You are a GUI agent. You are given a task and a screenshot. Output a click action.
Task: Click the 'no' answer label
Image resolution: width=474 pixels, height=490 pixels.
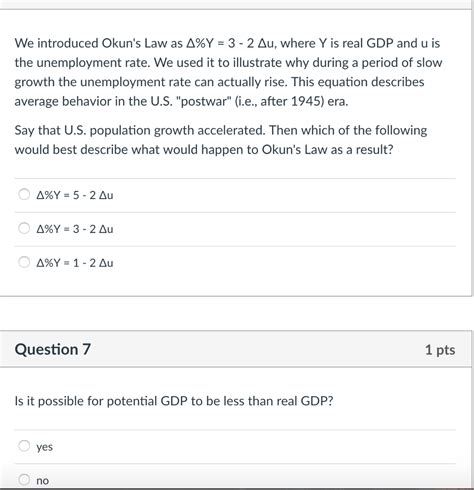click(43, 481)
